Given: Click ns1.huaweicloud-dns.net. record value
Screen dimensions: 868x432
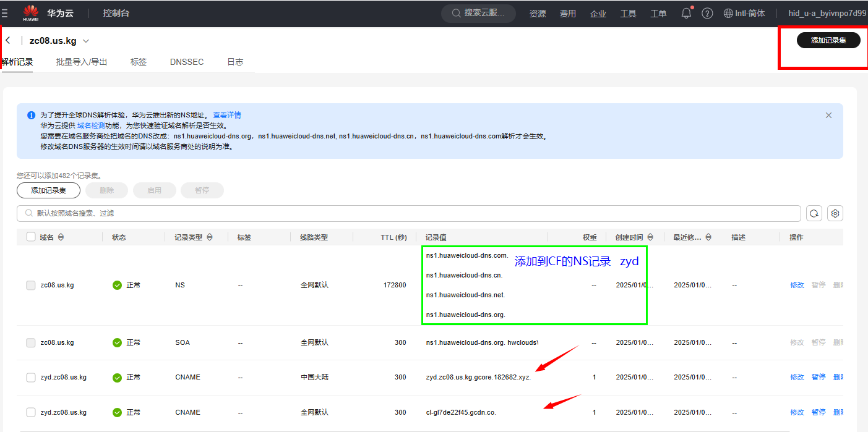Looking at the screenshot, I should point(465,295).
